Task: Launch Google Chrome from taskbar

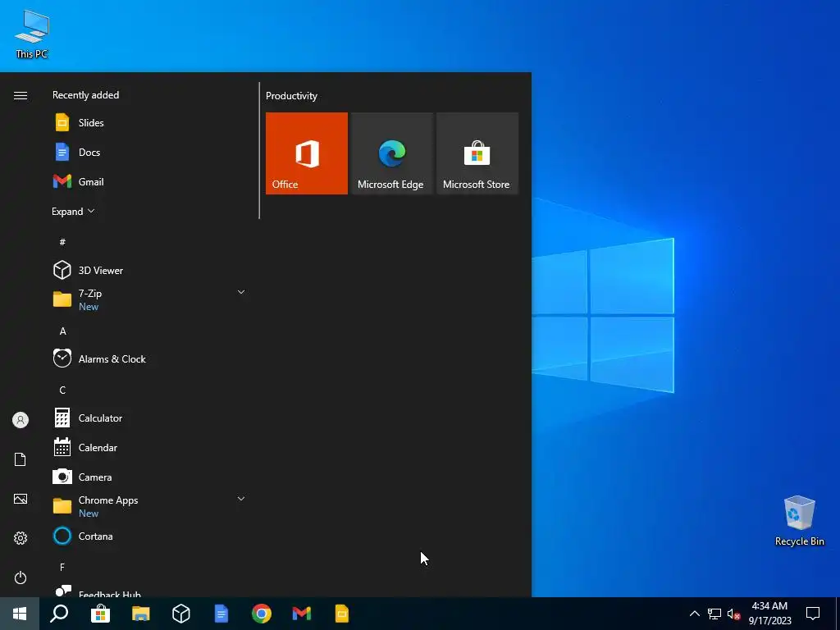Action: 262,614
